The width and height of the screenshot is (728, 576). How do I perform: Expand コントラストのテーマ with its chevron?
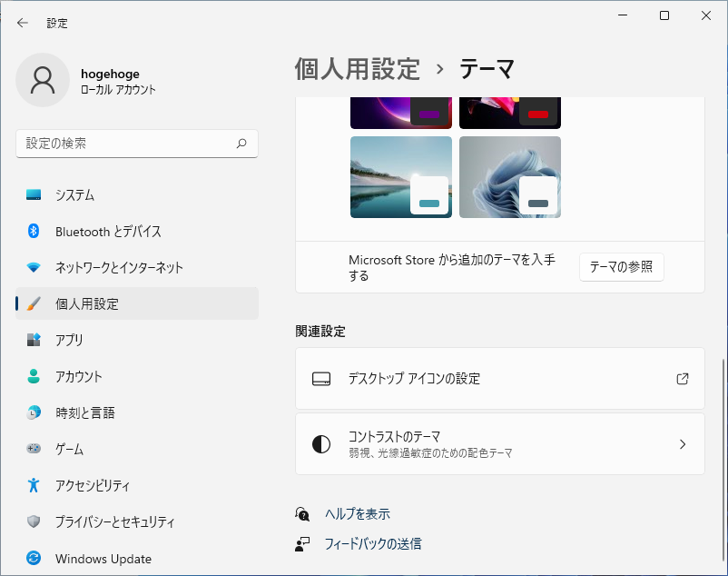coord(683,444)
